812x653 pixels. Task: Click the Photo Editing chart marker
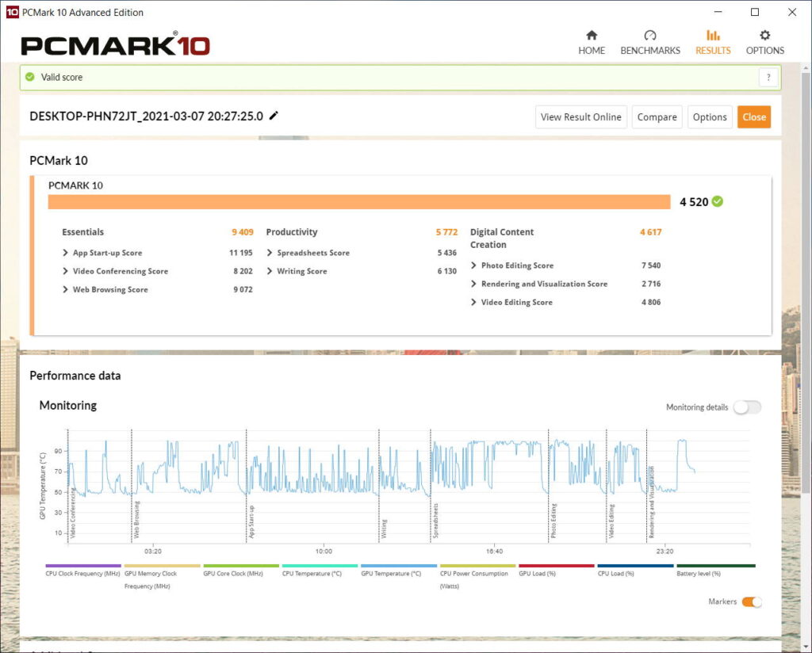553,521
